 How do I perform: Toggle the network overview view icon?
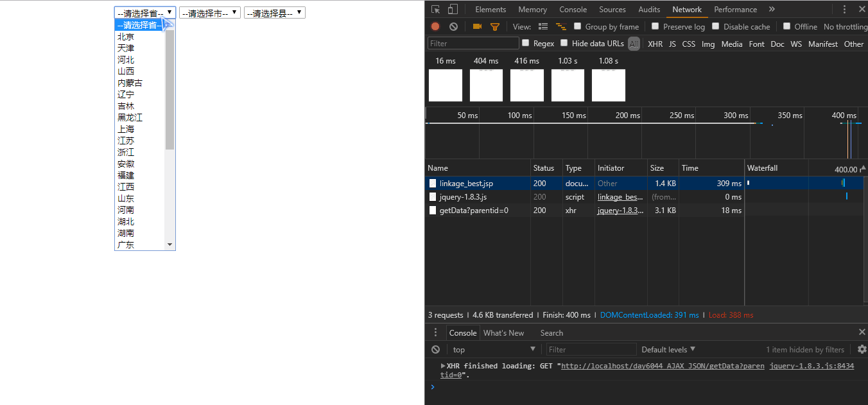coord(561,26)
